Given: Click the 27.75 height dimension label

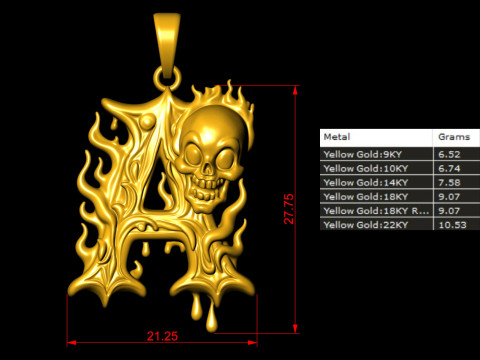Looking at the screenshot, I should coord(289,209).
